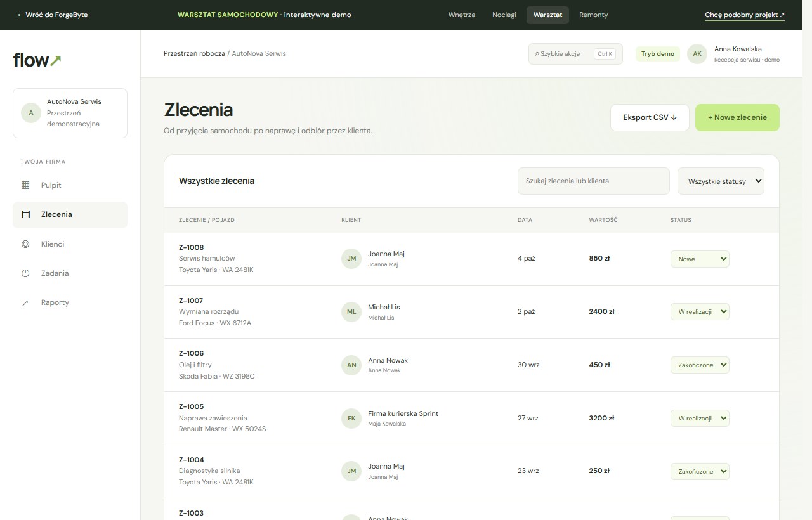Select the Warsztat tab

(x=547, y=15)
